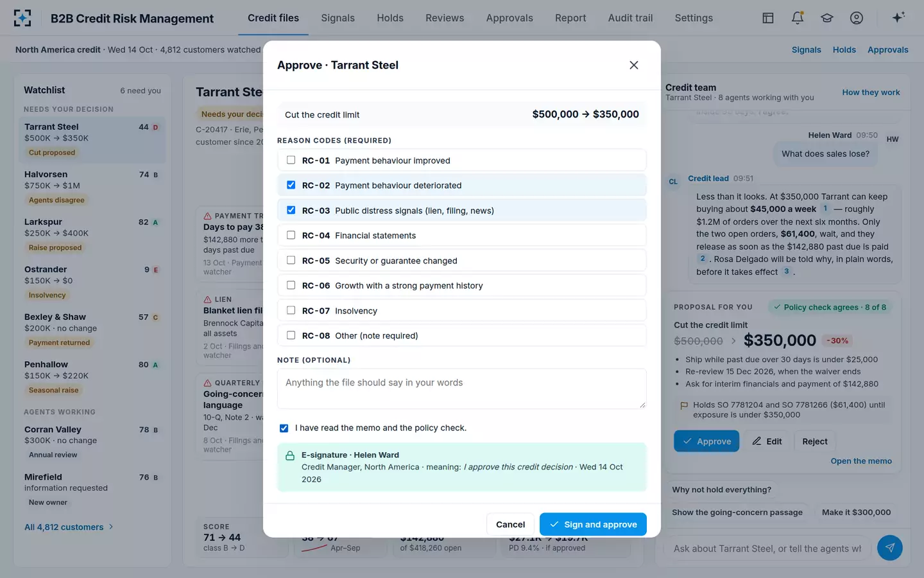
Task: Toggle 'I have read the memo' checkbox
Action: pos(284,428)
